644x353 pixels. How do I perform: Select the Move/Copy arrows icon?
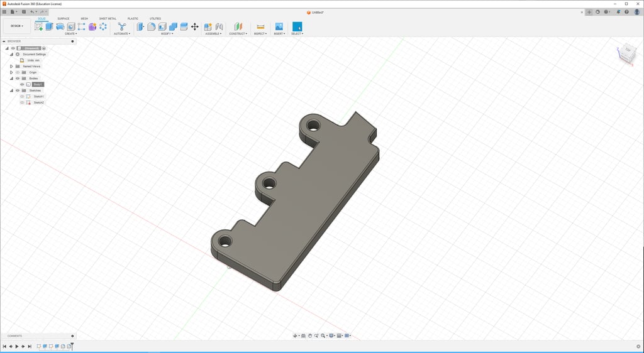coord(195,26)
